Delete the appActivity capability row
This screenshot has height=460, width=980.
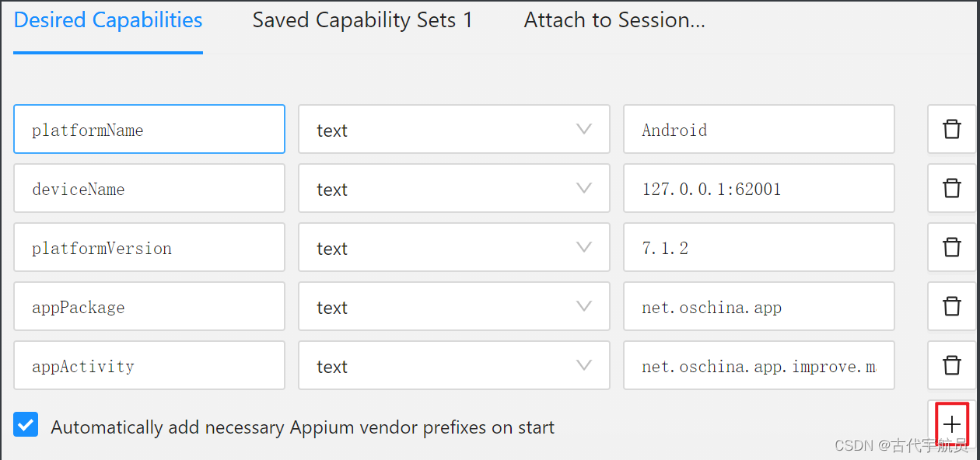click(x=951, y=365)
